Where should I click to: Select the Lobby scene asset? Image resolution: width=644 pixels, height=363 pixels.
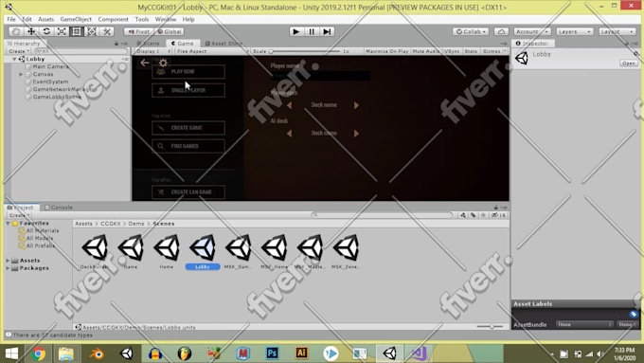coord(203,251)
